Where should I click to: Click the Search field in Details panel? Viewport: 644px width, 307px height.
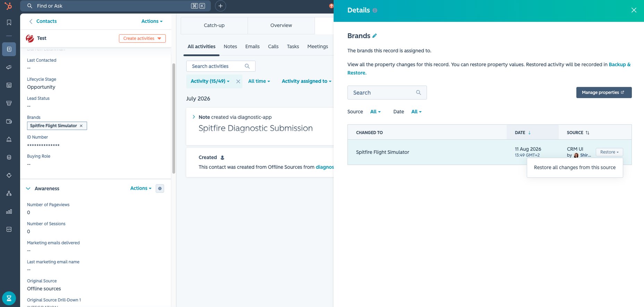click(387, 93)
